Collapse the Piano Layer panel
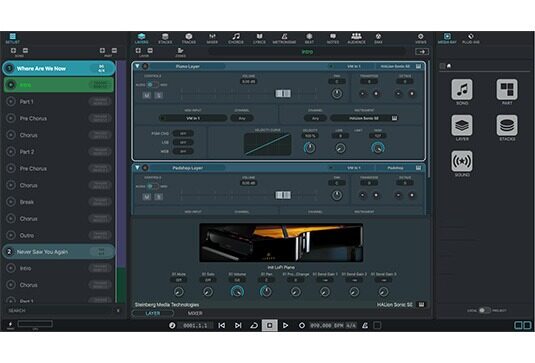This screenshot has height=363, width=535. [137, 66]
